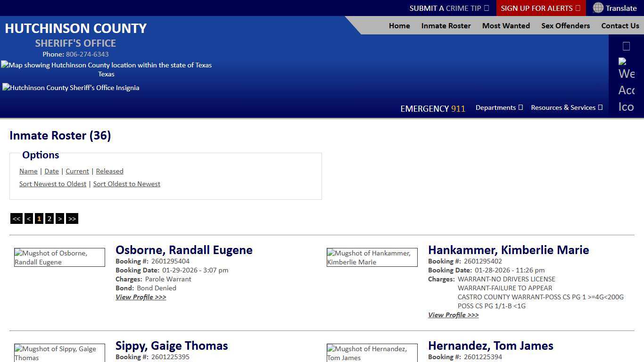The image size is (644, 362).
Task: Open the Translate globe icon
Action: tap(599, 8)
